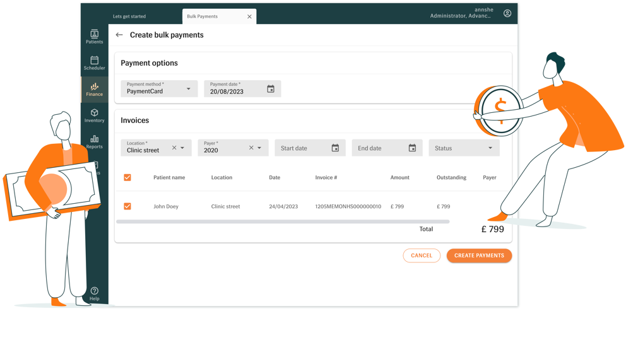Click the invoice number 1205MEMONHS000000010
This screenshot has width=626, height=364.
click(348, 206)
